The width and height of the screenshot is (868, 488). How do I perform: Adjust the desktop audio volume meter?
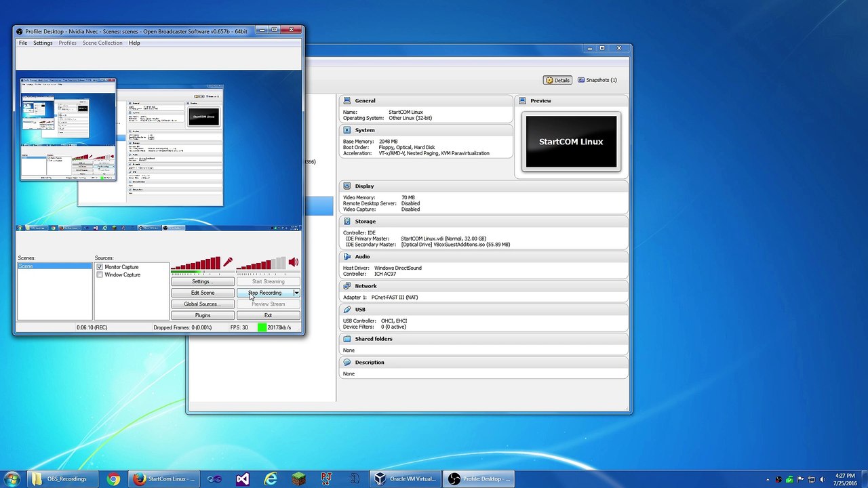tap(261, 264)
